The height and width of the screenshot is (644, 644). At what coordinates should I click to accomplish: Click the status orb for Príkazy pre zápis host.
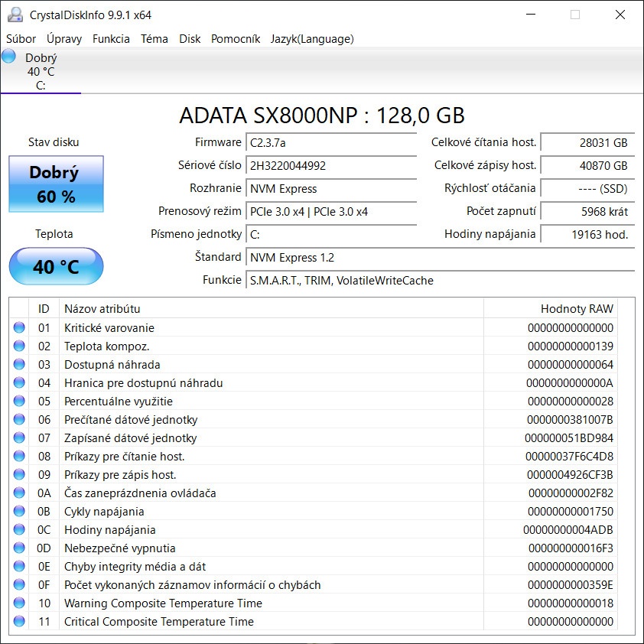tap(19, 474)
